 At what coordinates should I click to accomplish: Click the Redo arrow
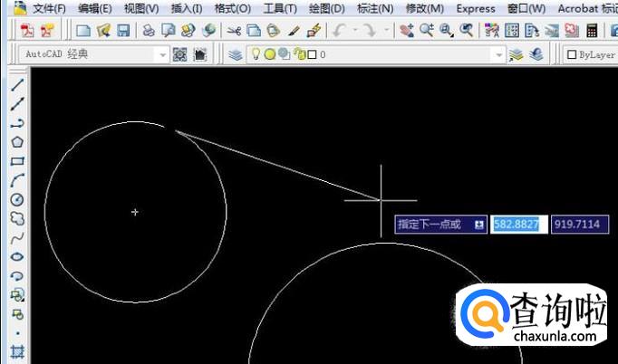click(370, 31)
